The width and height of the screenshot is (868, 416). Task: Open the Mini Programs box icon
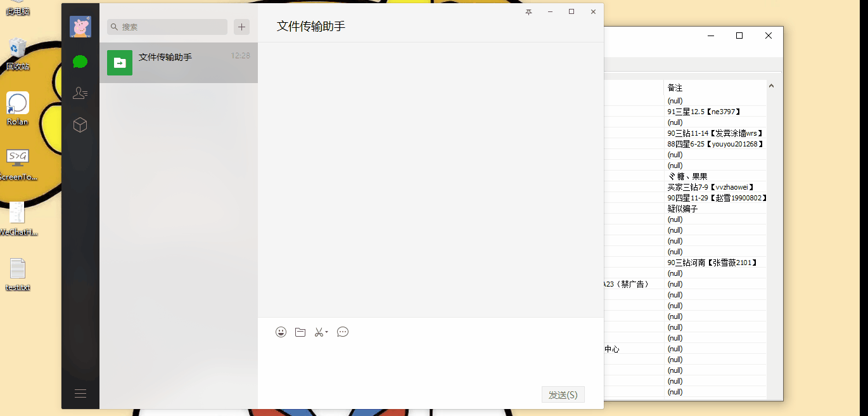(x=80, y=125)
